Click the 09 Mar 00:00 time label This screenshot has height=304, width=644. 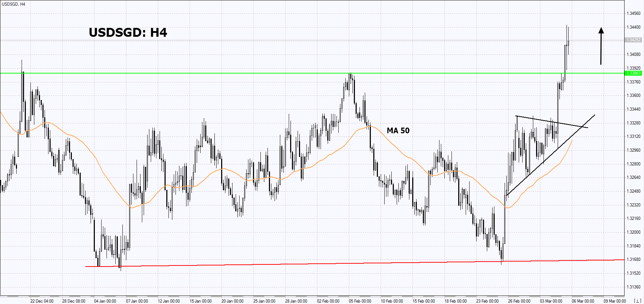coord(615,301)
